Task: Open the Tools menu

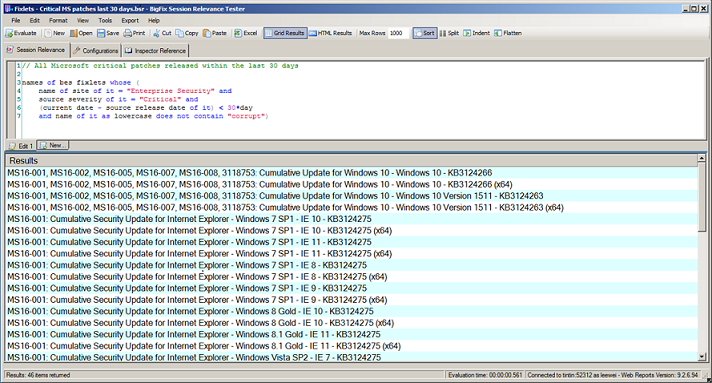Action: (105, 20)
